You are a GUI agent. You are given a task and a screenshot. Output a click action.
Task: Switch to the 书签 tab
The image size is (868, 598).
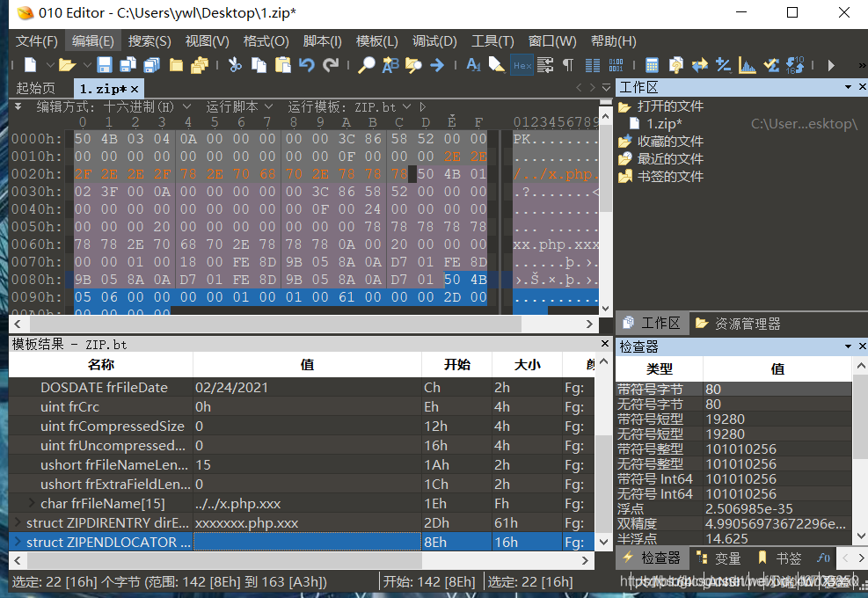779,558
